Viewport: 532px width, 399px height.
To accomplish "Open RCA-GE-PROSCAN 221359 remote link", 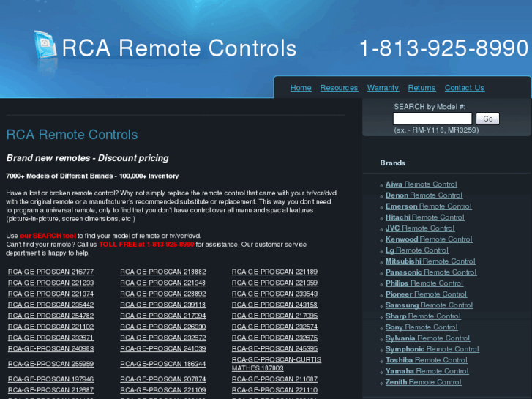I will (x=275, y=283).
